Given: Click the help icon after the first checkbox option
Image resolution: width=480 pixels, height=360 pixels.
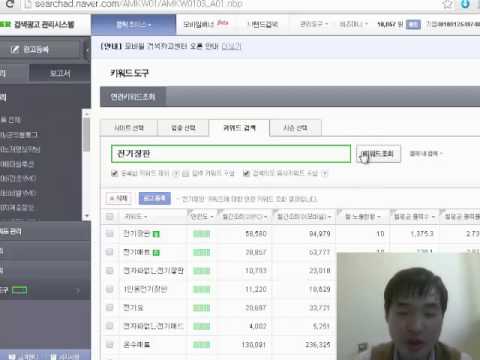Looking at the screenshot, I should [x=177, y=173].
